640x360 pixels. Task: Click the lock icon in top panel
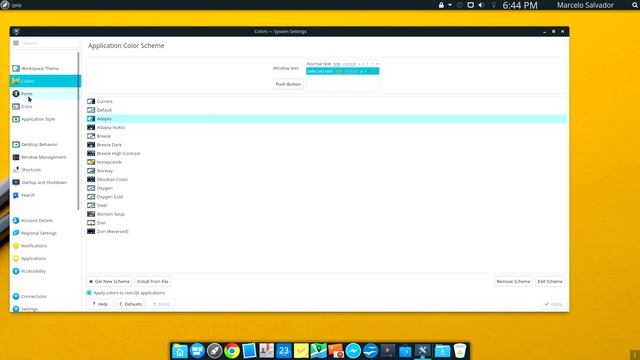[441, 5]
